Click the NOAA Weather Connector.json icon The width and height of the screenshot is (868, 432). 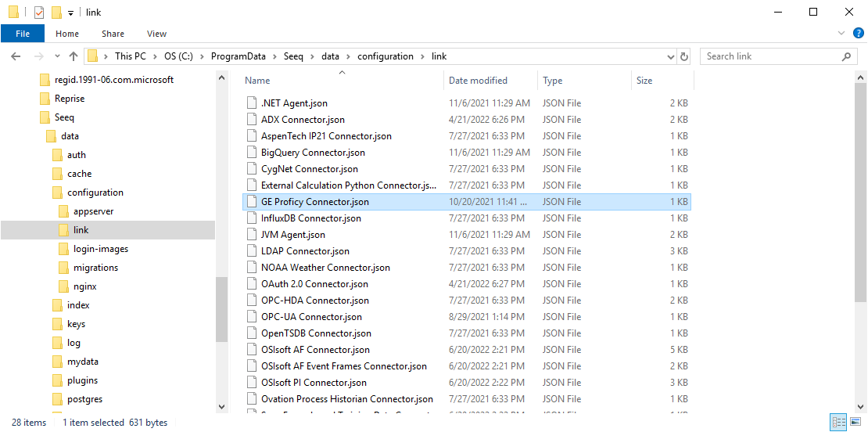(x=252, y=268)
